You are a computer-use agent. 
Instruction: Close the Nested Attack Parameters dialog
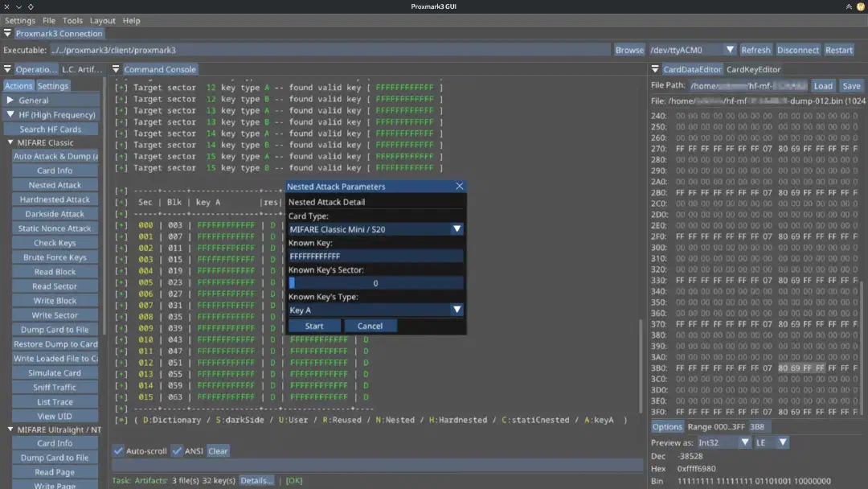(460, 186)
